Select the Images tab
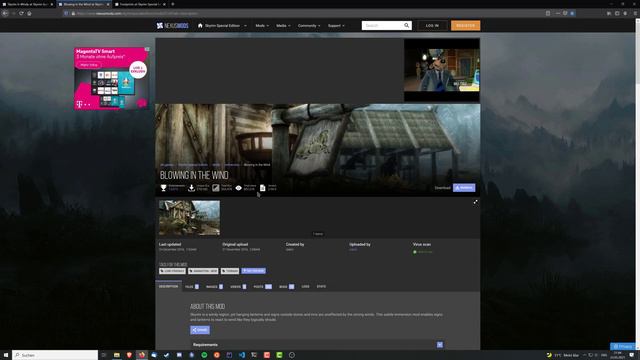This screenshot has width=640, height=360. (214, 287)
